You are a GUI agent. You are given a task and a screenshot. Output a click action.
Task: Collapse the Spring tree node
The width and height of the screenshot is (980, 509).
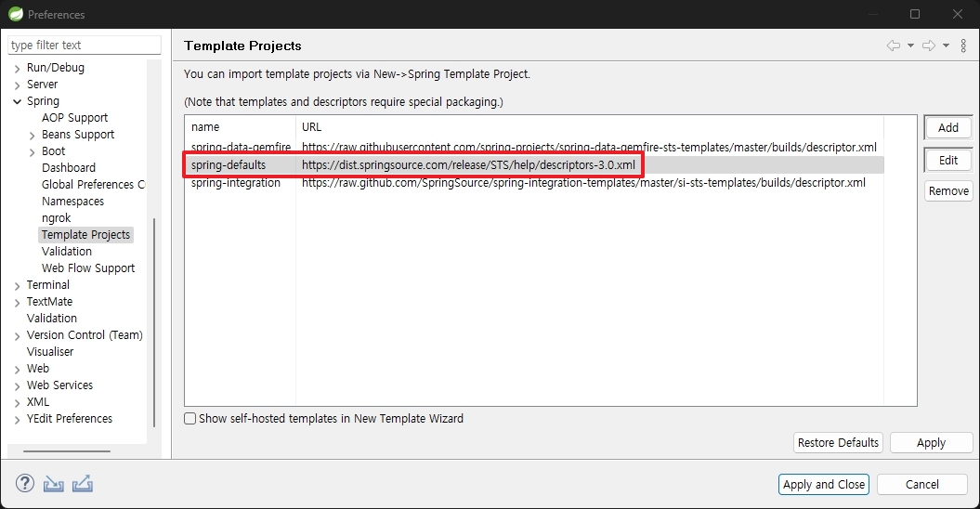pyautogui.click(x=18, y=101)
